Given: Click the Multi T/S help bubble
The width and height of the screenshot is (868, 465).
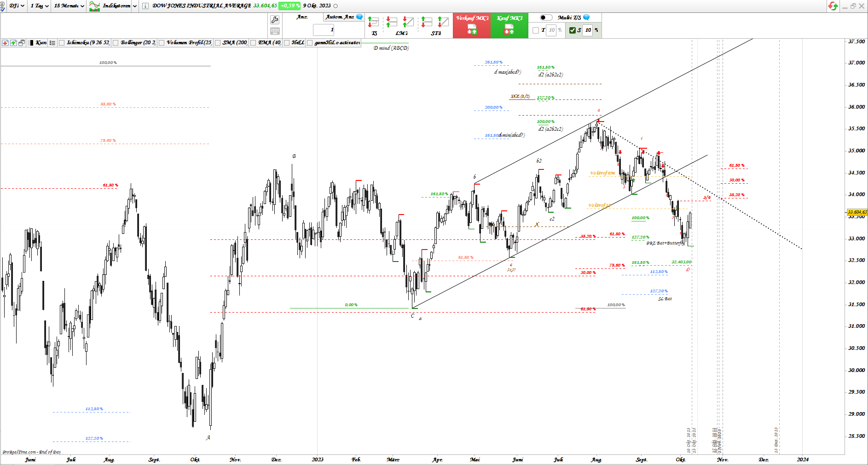Looking at the screenshot, I should coord(586,17).
